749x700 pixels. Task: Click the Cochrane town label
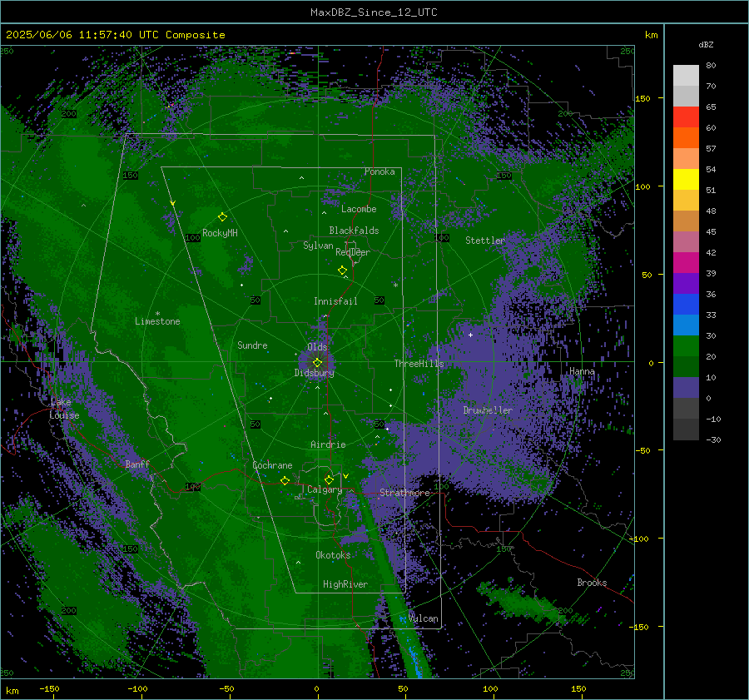pos(272,465)
